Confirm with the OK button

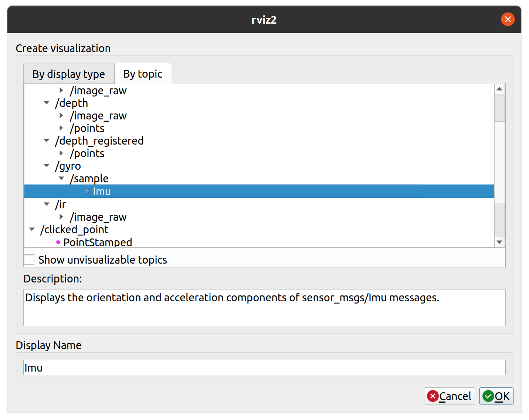tap(496, 396)
